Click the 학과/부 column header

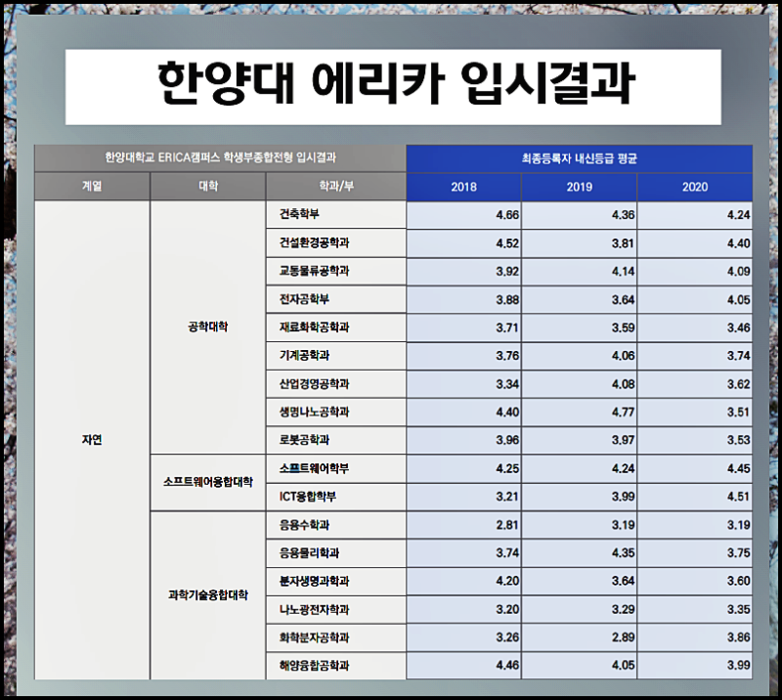(x=336, y=187)
